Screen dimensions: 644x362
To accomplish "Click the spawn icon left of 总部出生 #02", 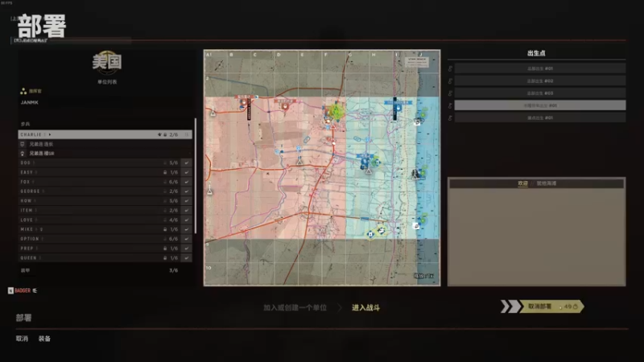I will 450,81.
